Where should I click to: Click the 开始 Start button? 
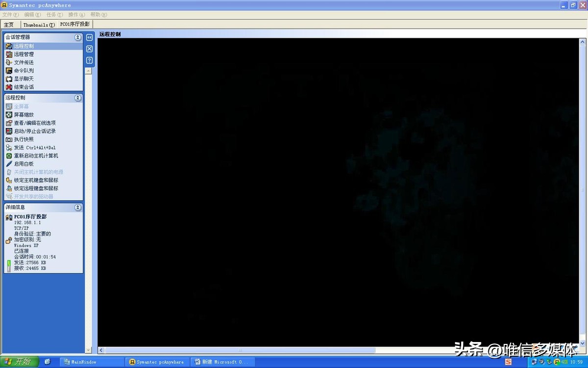[20, 362]
